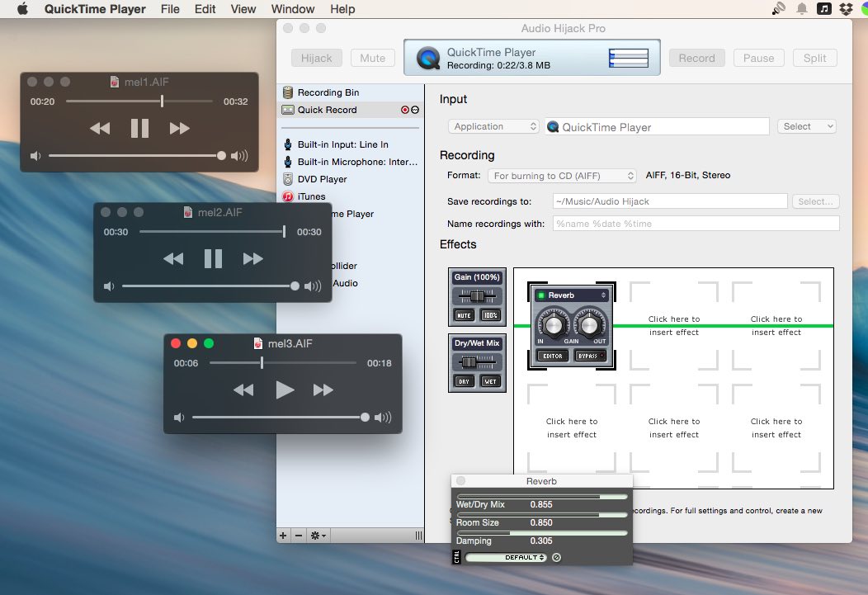The width and height of the screenshot is (868, 595).
Task: Fast forward the mel2.AIF track
Action: [253, 258]
